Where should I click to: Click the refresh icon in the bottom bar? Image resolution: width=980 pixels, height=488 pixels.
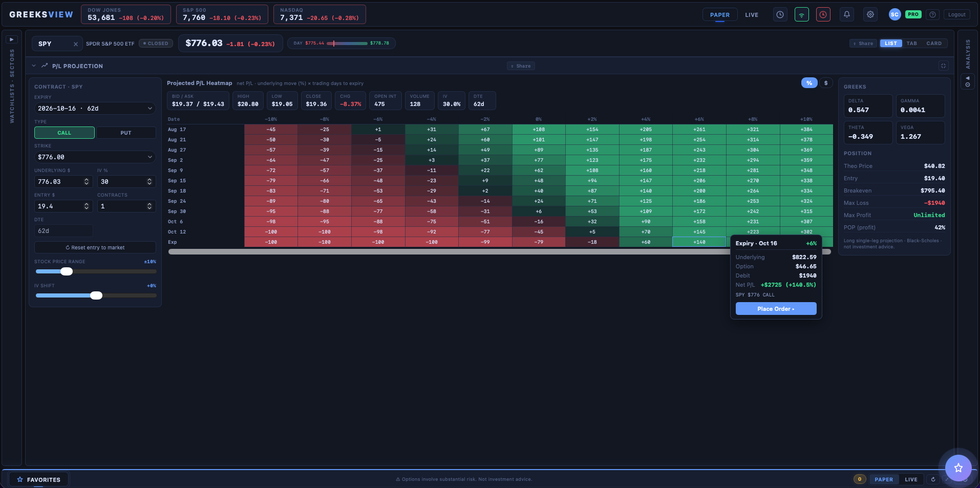[933, 479]
